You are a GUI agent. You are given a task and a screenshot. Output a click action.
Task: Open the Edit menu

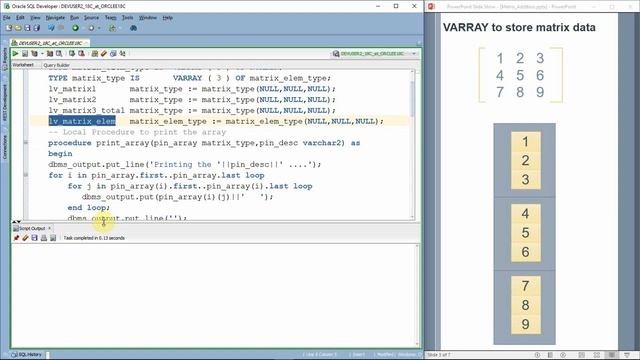tap(20, 18)
